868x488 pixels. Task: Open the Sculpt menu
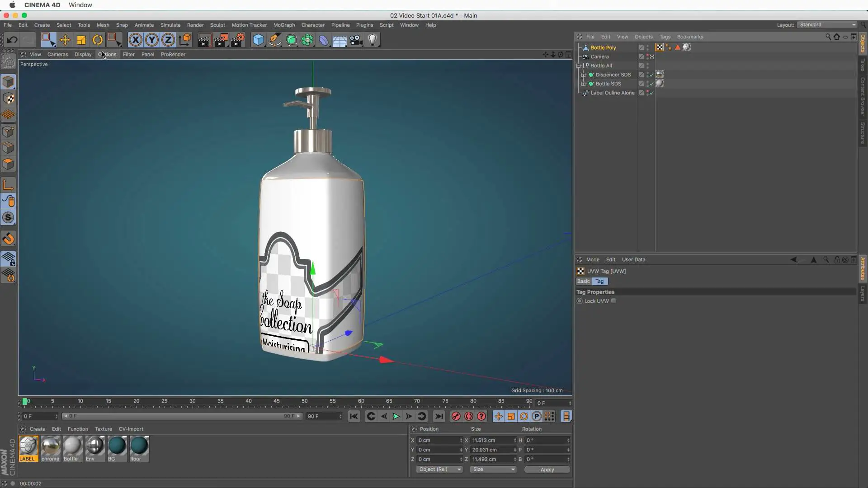pos(217,25)
